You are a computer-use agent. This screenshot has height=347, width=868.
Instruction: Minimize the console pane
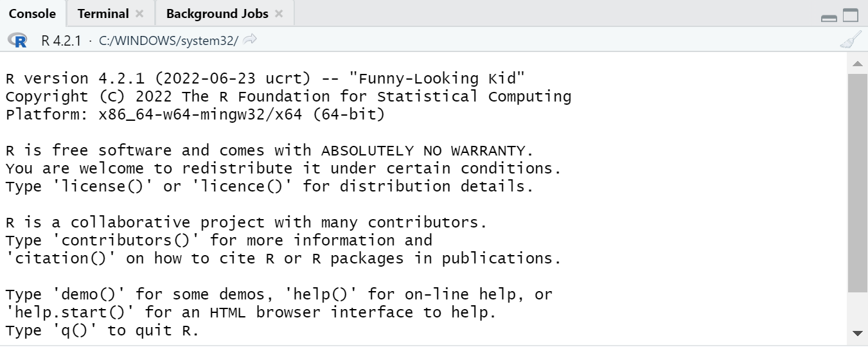click(829, 18)
